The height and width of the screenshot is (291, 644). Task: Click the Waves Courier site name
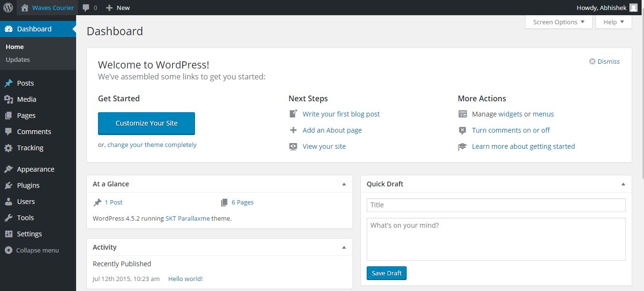[x=53, y=8]
